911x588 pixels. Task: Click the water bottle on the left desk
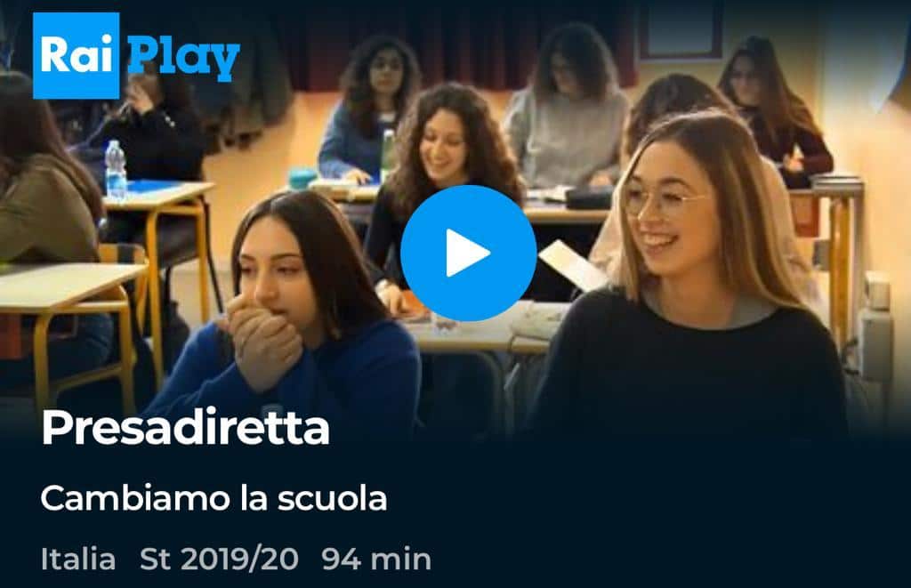pyautogui.click(x=116, y=170)
